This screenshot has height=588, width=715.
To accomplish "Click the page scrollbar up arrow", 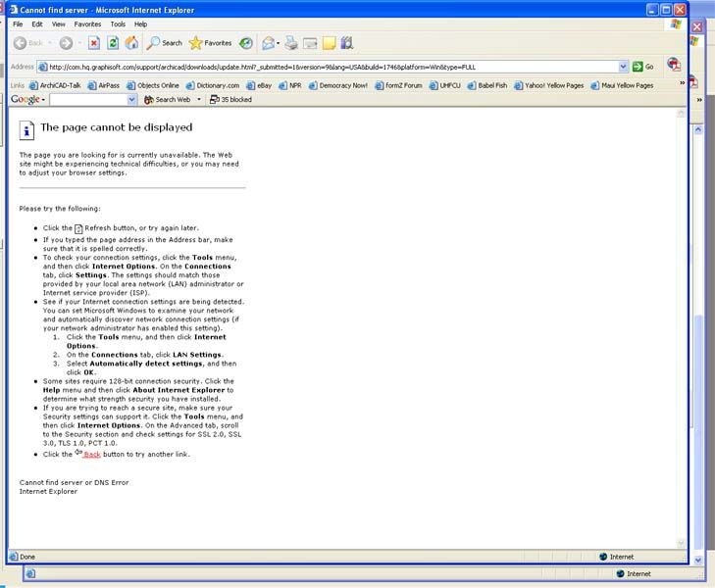I will [x=681, y=114].
